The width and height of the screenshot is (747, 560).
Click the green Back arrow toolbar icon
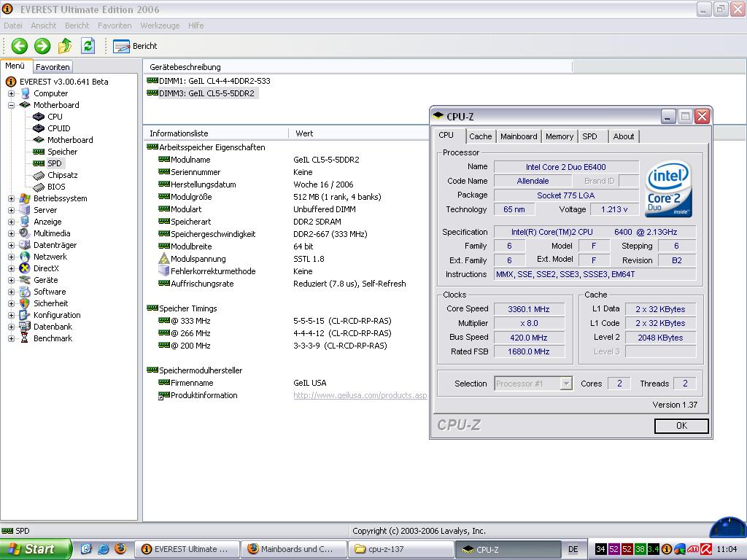pyautogui.click(x=19, y=46)
